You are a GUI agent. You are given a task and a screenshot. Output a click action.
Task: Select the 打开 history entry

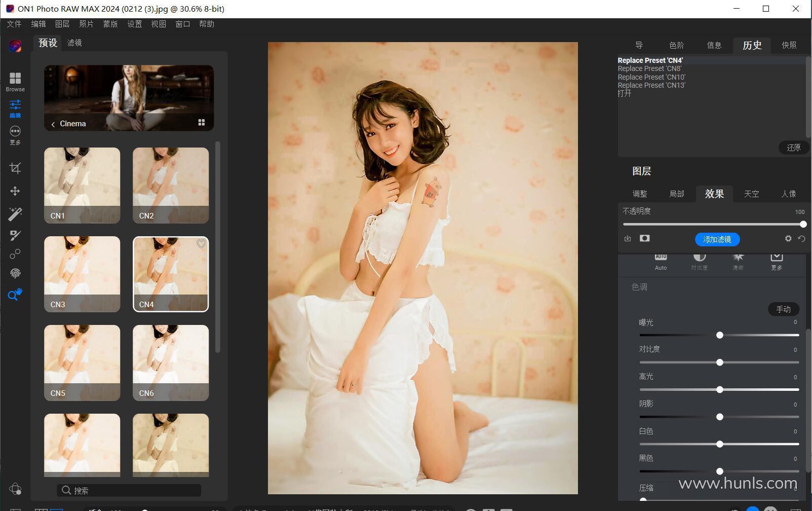(x=625, y=94)
